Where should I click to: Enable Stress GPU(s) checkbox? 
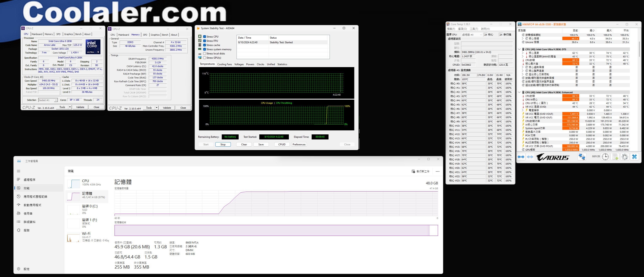pyautogui.click(x=204, y=58)
